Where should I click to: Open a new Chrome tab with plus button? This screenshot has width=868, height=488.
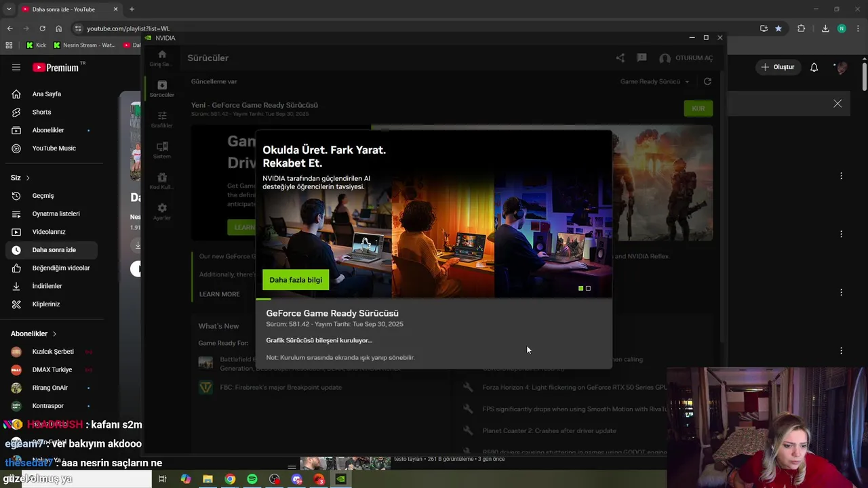click(x=132, y=9)
